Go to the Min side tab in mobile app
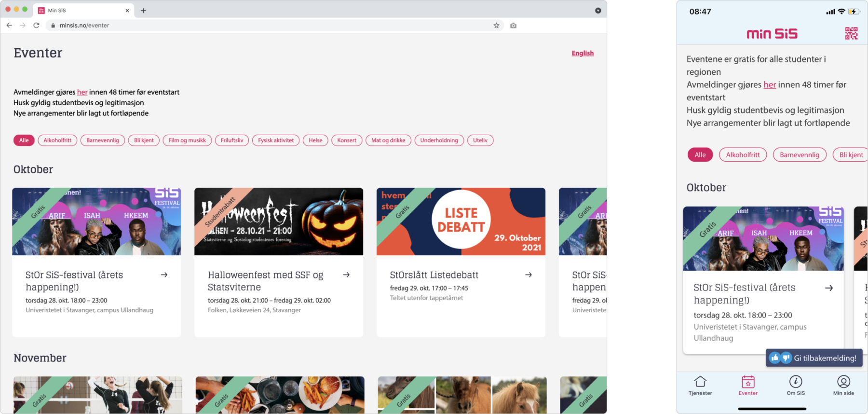Image resolution: width=868 pixels, height=414 pixels. [x=843, y=386]
